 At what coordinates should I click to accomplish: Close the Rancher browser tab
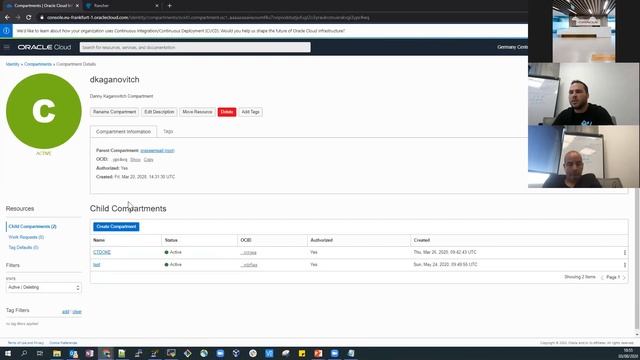[x=157, y=6]
